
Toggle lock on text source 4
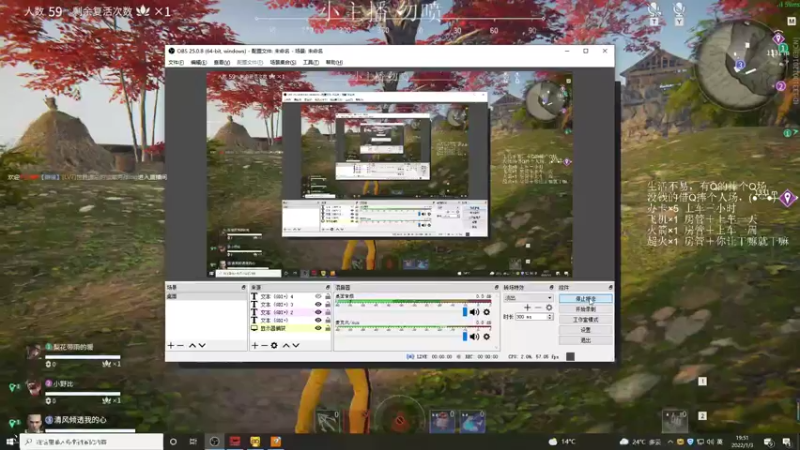328,296
